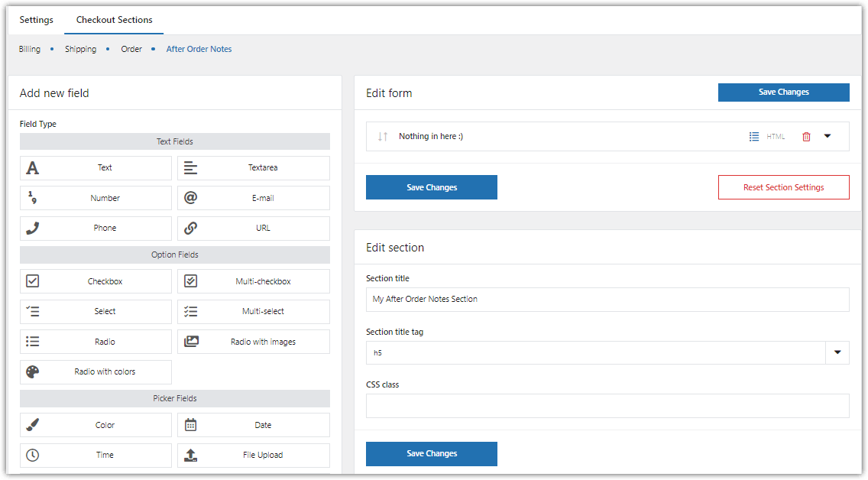Click the Multi-select list icon
The height and width of the screenshot is (480, 868).
tap(190, 312)
